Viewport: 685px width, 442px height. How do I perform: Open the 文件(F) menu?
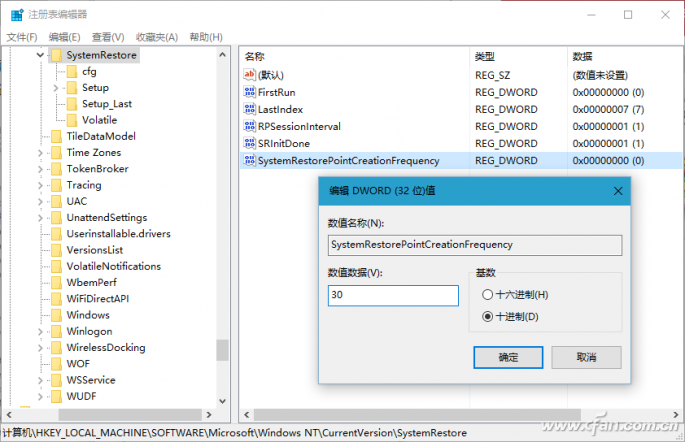click(x=22, y=37)
